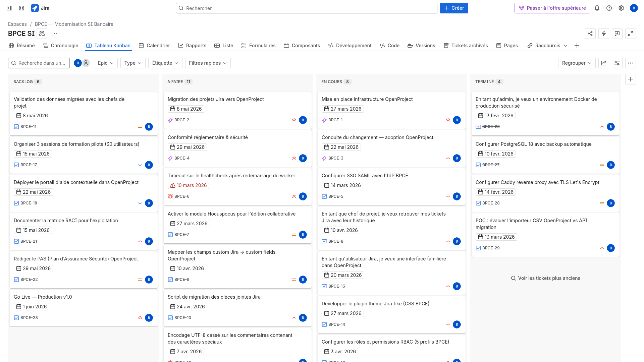Open the notifications bell
This screenshot has width=644, height=362.
[597, 8]
